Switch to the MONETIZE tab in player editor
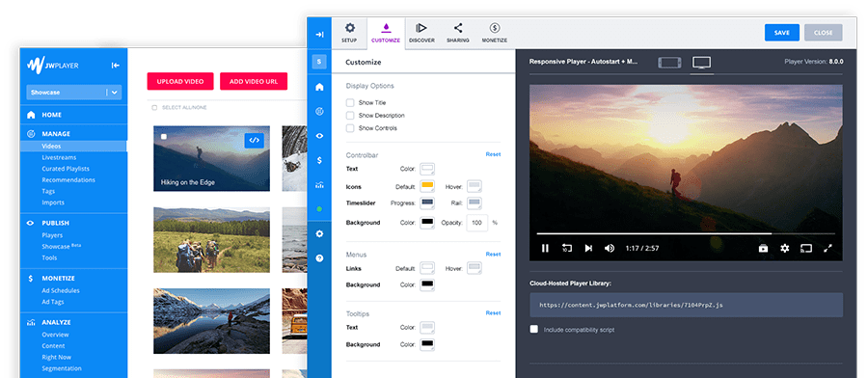The height and width of the screenshot is (378, 868). pos(495,33)
